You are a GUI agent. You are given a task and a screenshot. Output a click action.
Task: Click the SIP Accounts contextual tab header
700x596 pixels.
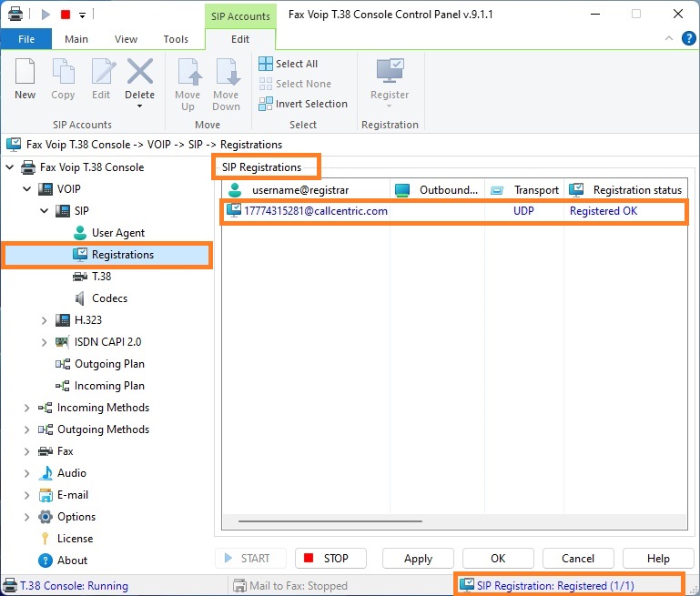(240, 16)
